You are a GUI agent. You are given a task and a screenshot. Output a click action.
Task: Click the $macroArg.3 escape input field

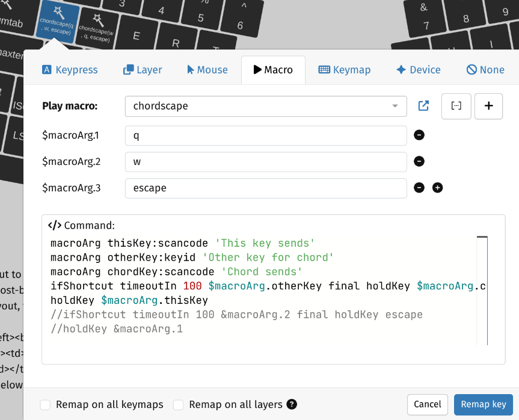[266, 188]
